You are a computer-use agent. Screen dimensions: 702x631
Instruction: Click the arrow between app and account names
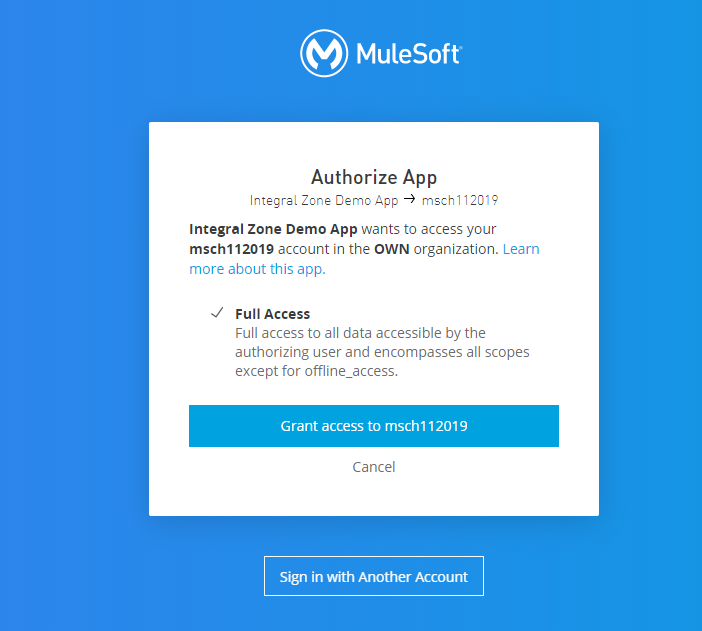coord(410,199)
